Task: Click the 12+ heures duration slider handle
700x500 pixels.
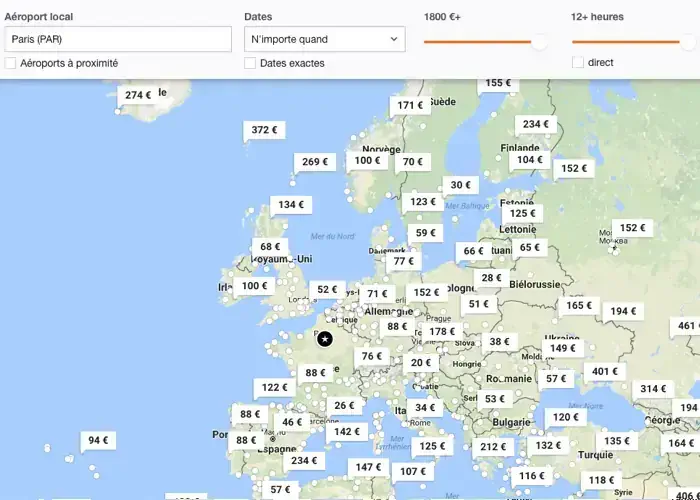Action: [687, 42]
